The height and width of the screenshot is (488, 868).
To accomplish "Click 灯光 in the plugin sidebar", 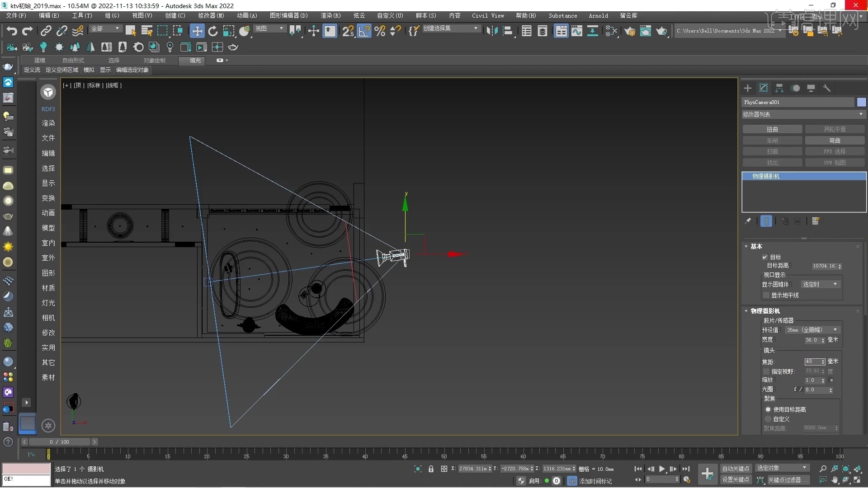I will tap(48, 303).
